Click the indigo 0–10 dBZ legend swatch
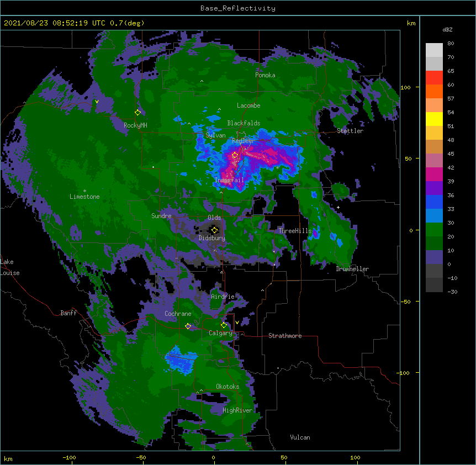This screenshot has width=476, height=465. [434, 257]
